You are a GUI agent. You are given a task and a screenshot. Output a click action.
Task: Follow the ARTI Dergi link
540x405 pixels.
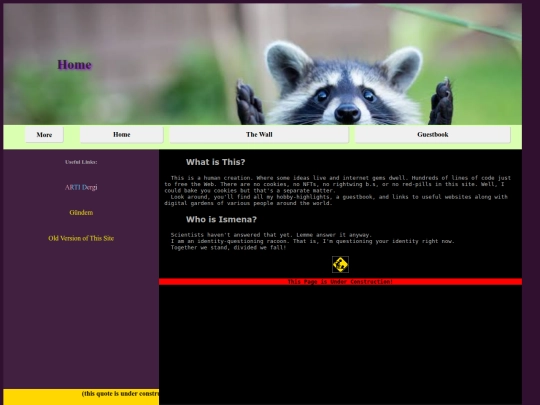click(x=81, y=187)
